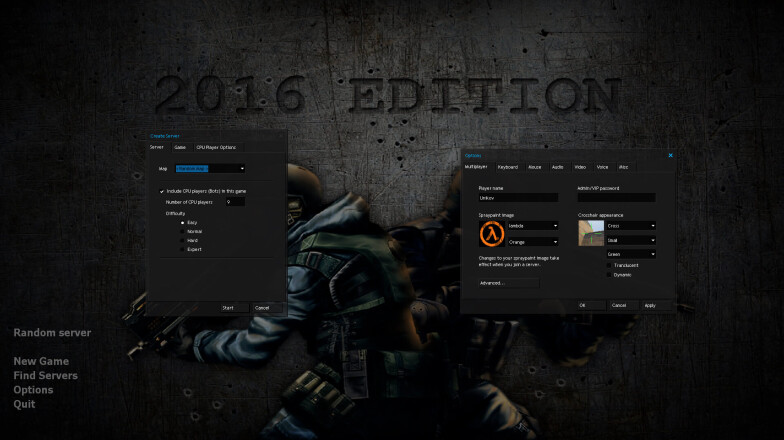Image resolution: width=784 pixels, height=440 pixels.
Task: Open Advanced... spraypaint settings
Action: coord(509,284)
